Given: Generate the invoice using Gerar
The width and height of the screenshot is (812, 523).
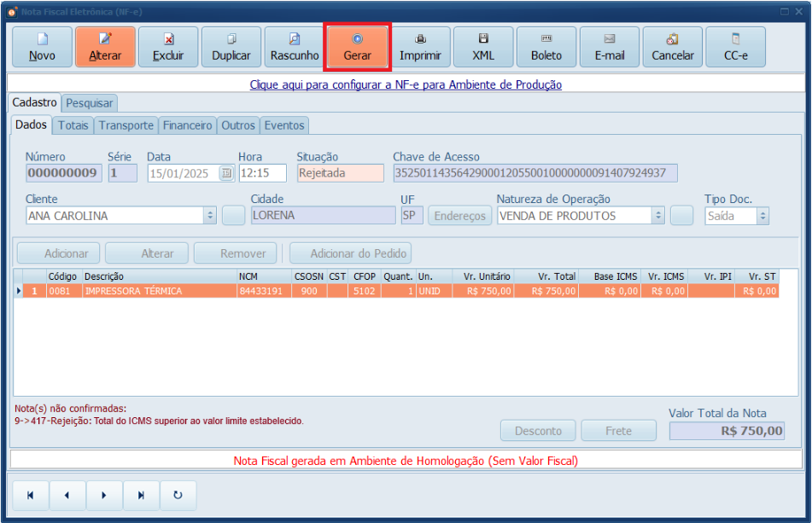Looking at the screenshot, I should click(x=357, y=47).
